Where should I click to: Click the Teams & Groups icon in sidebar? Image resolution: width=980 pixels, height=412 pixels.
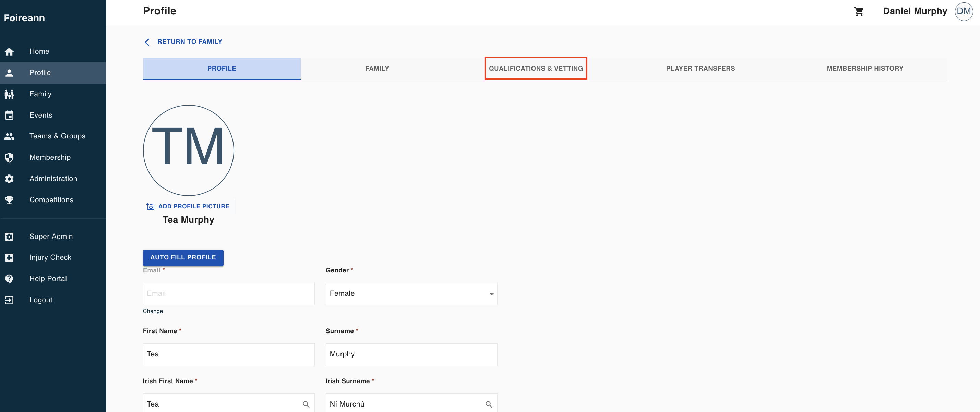[x=10, y=136]
